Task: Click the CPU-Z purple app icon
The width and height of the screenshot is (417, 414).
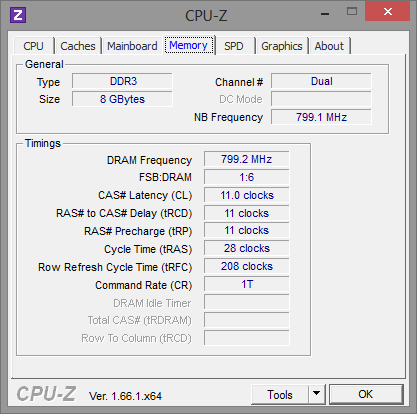Action: 18,15
